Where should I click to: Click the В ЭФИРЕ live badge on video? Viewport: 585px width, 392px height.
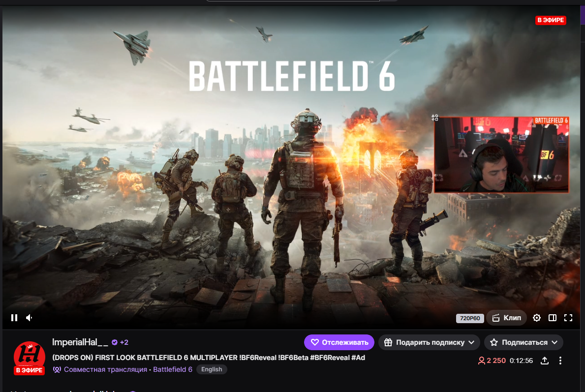click(551, 20)
